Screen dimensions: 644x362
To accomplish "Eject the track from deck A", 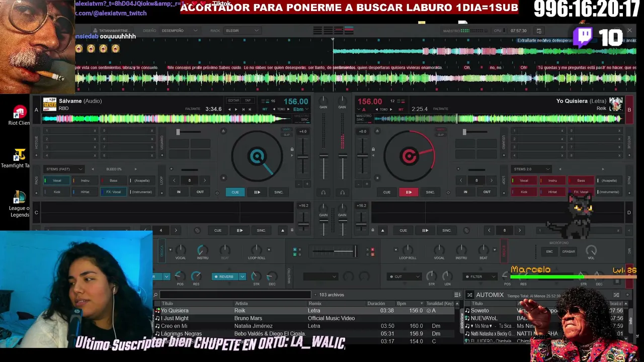I will (x=223, y=131).
